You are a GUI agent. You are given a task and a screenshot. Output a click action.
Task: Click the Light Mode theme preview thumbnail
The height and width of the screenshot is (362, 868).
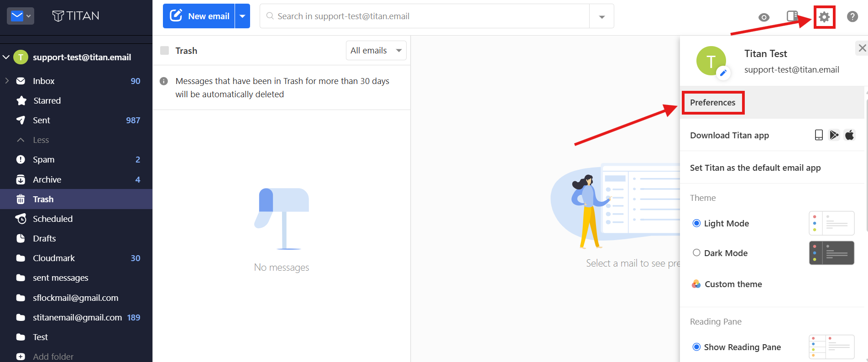point(831,223)
